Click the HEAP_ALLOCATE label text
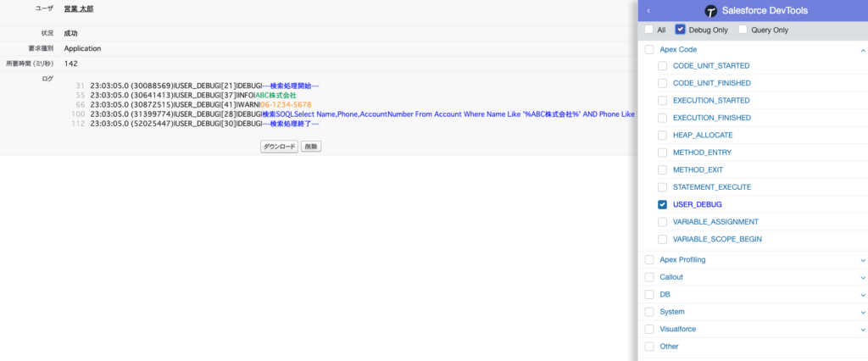The width and height of the screenshot is (868, 361). coord(703,135)
